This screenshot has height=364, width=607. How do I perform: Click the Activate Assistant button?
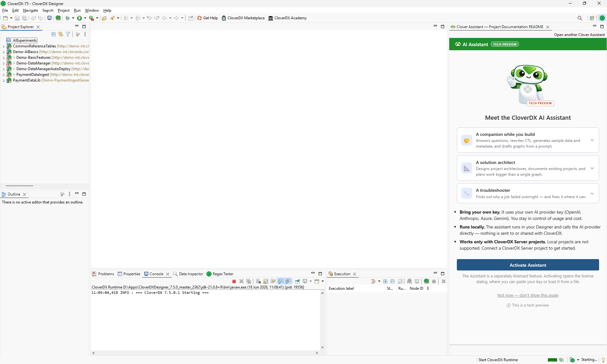[528, 265]
